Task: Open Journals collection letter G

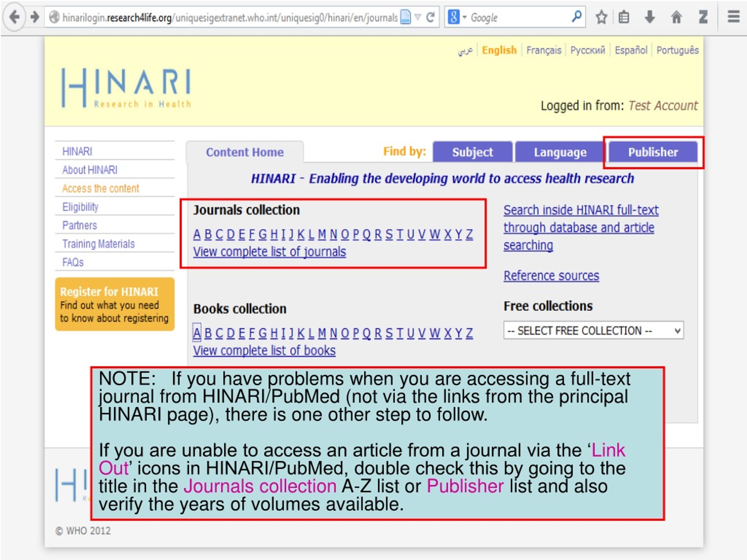Action: 262,234
